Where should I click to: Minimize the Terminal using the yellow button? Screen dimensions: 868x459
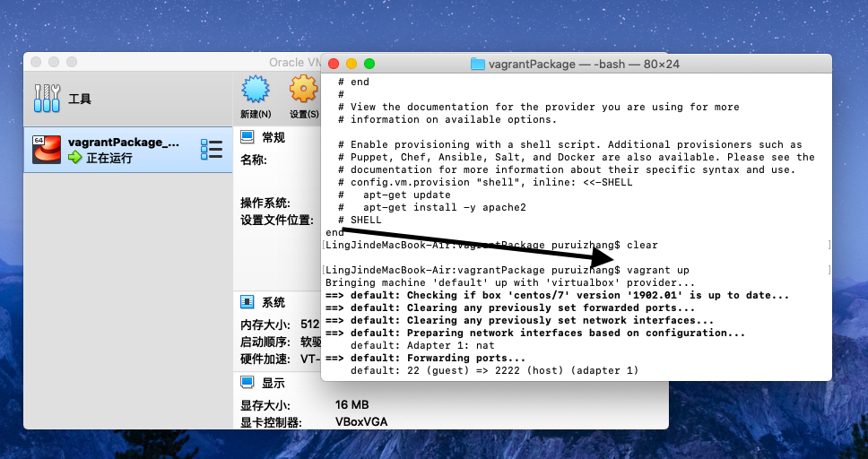tap(352, 64)
